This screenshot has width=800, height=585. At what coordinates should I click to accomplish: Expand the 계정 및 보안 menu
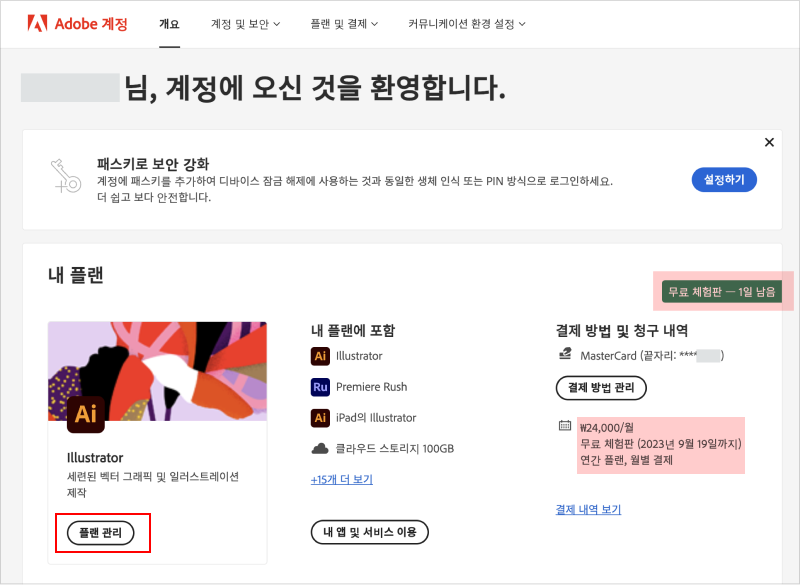coord(245,24)
